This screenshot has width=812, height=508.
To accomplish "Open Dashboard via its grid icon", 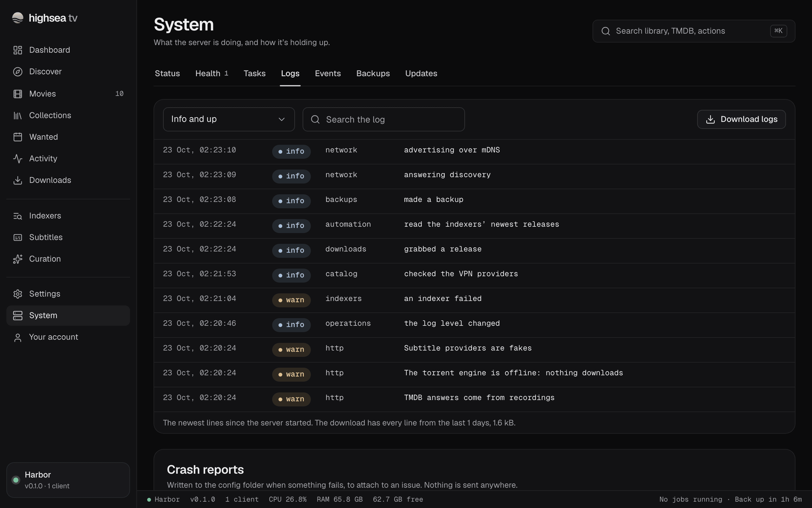I will pos(17,50).
